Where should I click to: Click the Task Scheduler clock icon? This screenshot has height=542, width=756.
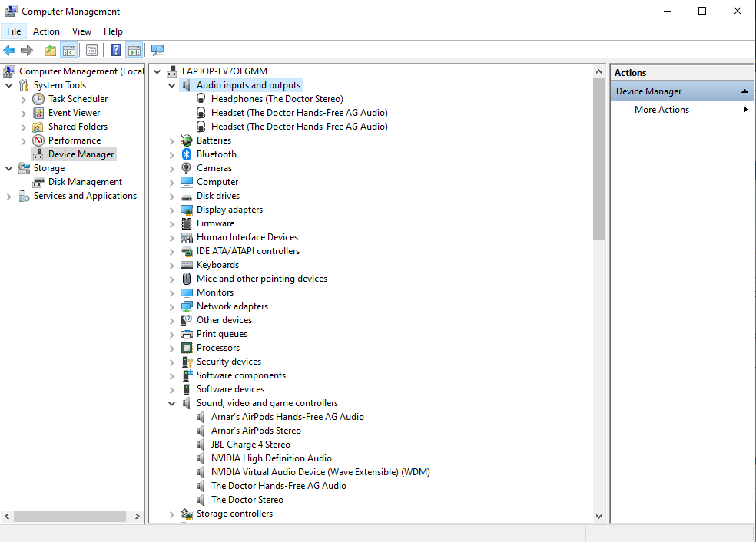tap(38, 99)
